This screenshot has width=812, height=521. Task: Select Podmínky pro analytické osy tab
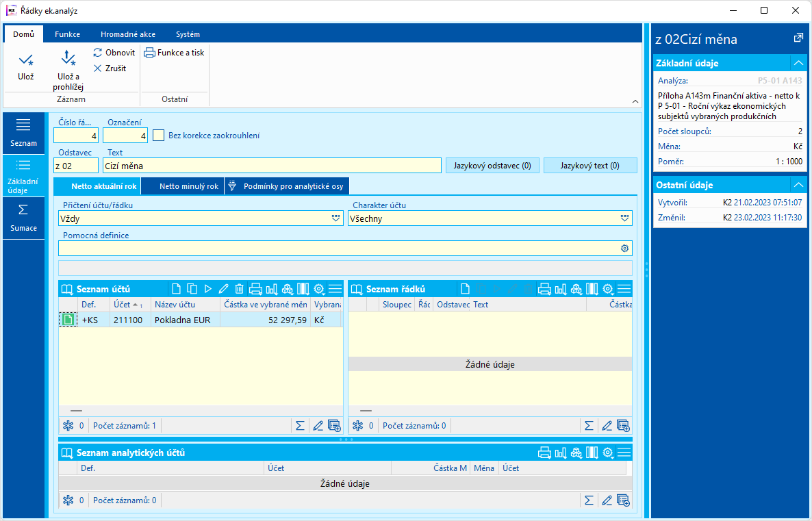tap(287, 186)
